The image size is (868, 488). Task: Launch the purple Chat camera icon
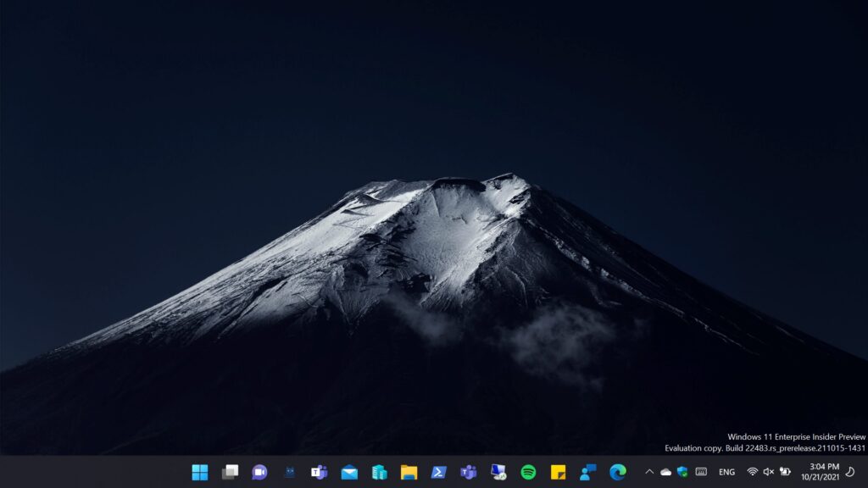[259, 472]
